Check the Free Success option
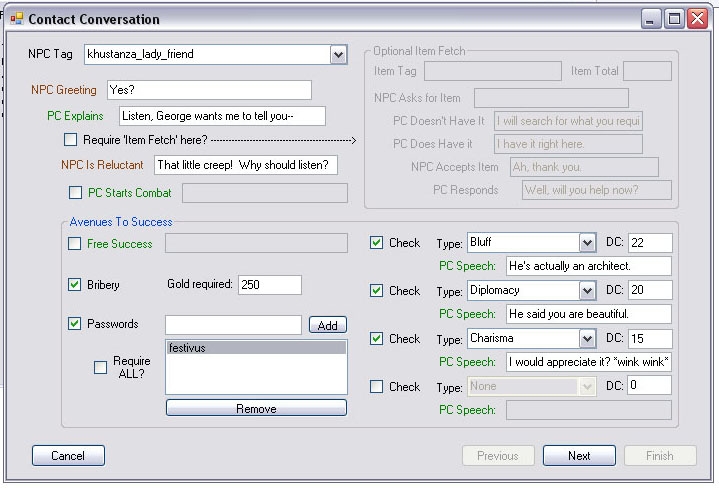The width and height of the screenshot is (719, 489). click(x=74, y=244)
